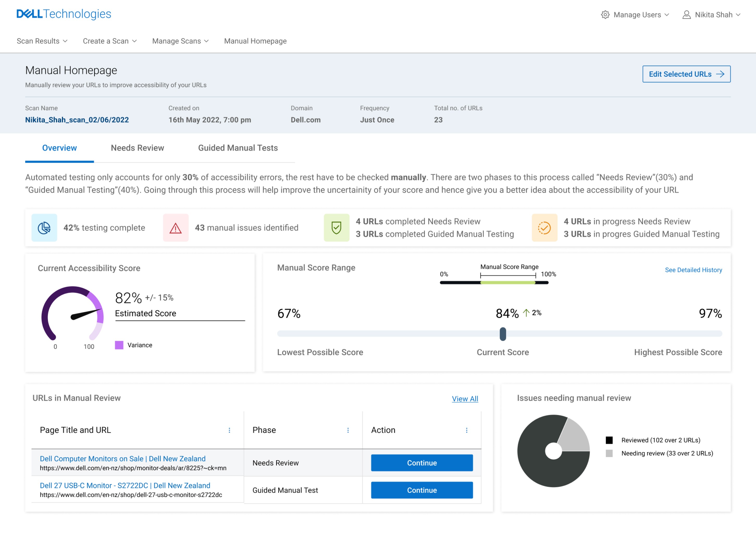Open the Phase column three-dot menu

coord(348,430)
